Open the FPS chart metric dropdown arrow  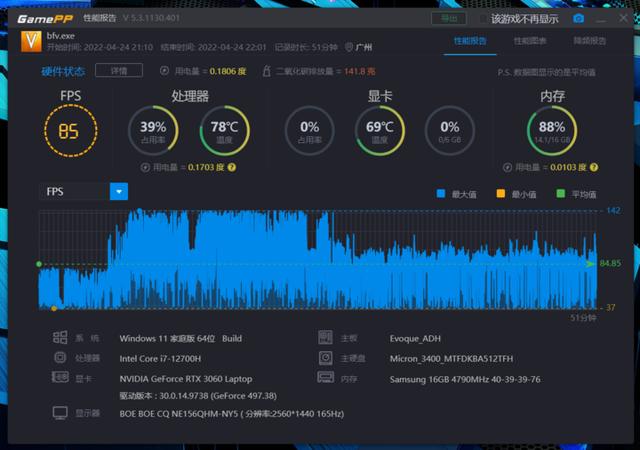[119, 191]
